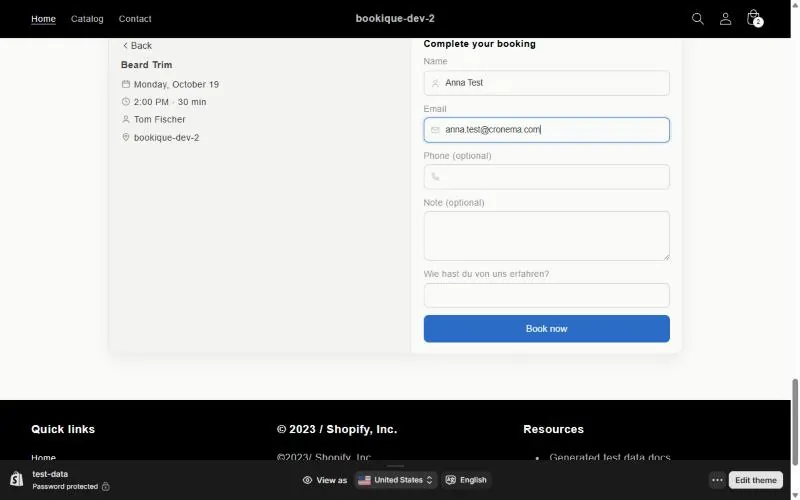Image resolution: width=800 pixels, height=500 pixels.
Task: Click the Shopify bag logo icon
Action: 17,479
